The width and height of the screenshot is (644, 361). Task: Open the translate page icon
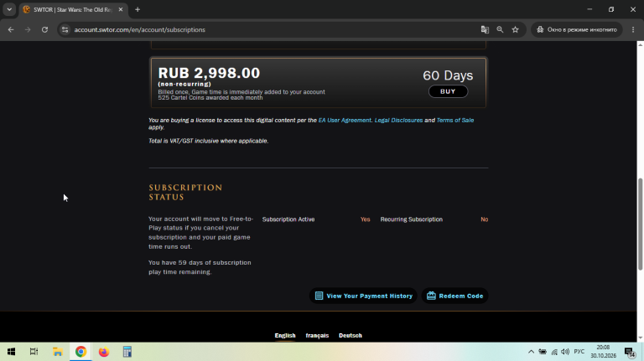click(485, 29)
